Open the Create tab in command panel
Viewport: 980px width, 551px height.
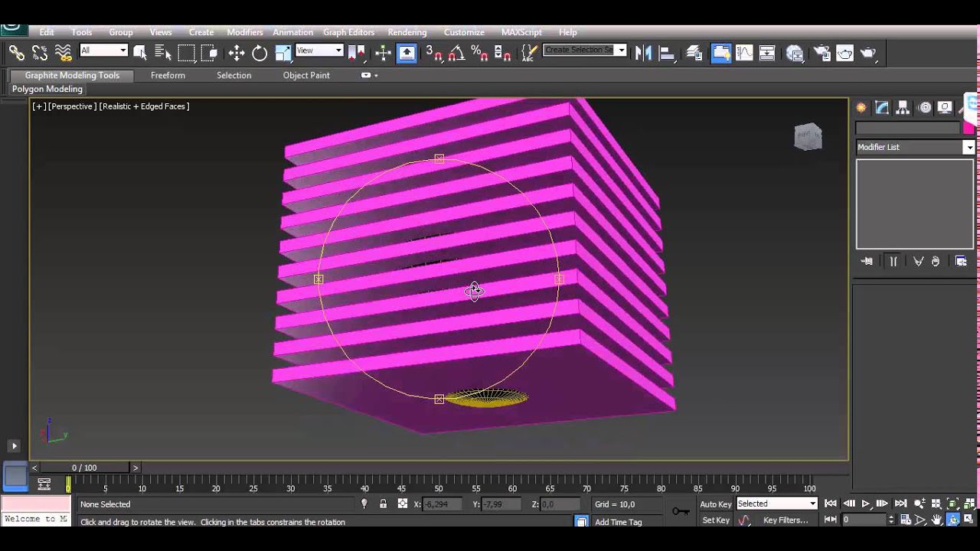tap(861, 107)
